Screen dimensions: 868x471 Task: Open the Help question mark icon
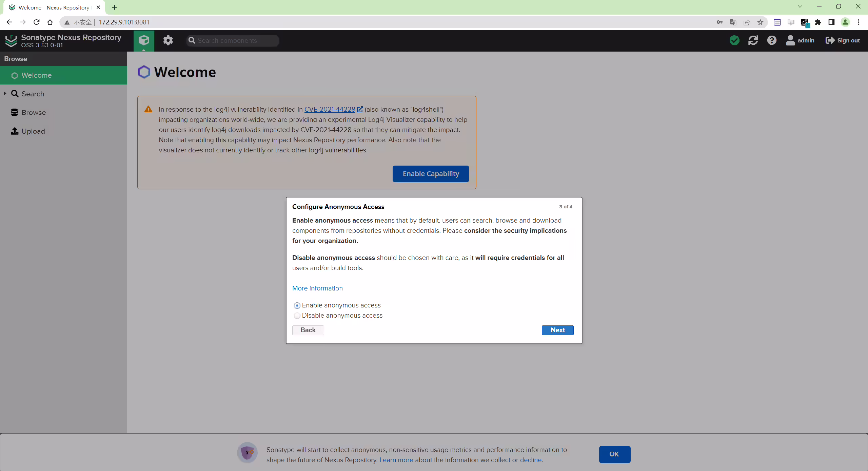coord(772,40)
